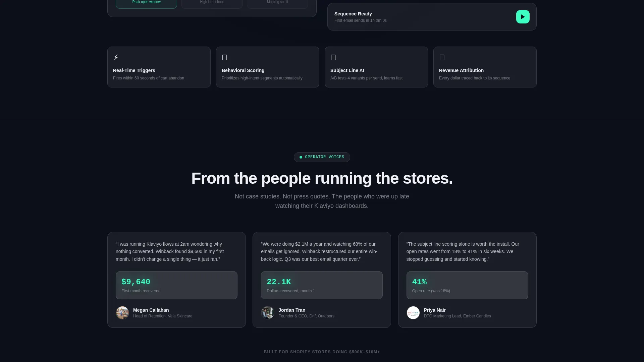
Task: Click Priya Nair's subject line scoring quote
Action: click(463, 252)
